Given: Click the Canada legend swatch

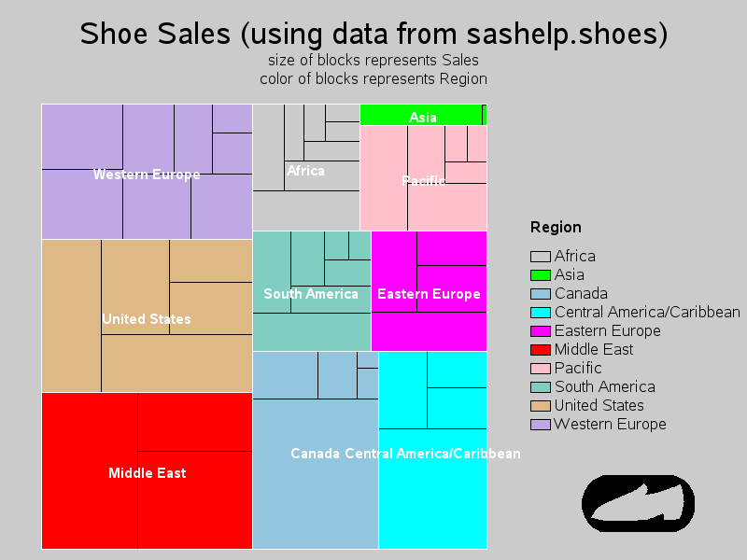Looking at the screenshot, I should (541, 294).
